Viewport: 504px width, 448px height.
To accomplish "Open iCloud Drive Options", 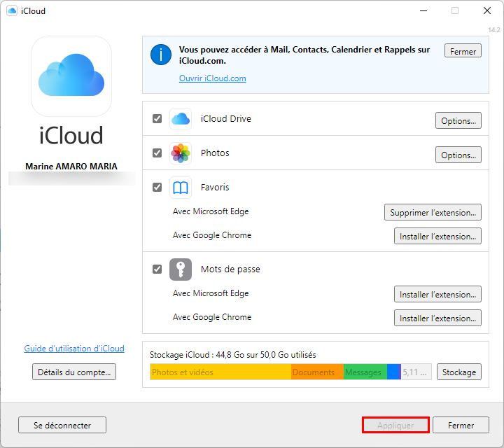I will click(x=458, y=121).
